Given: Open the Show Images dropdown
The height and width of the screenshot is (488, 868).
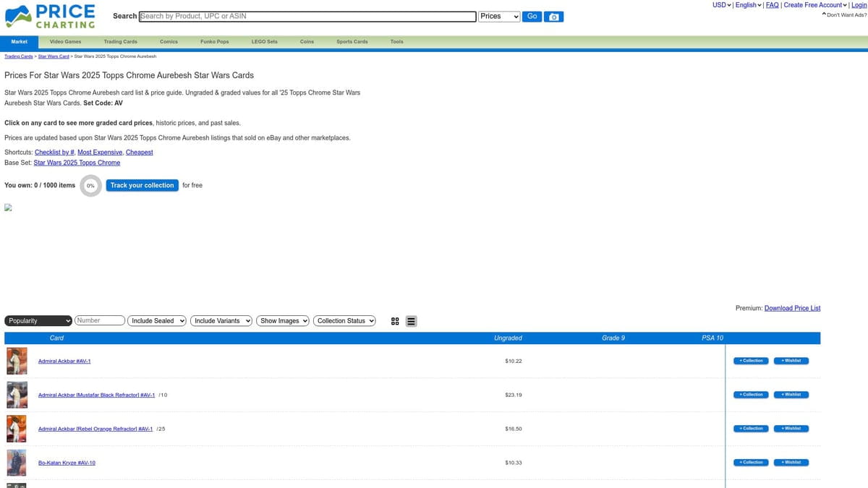Looking at the screenshot, I should [283, 321].
